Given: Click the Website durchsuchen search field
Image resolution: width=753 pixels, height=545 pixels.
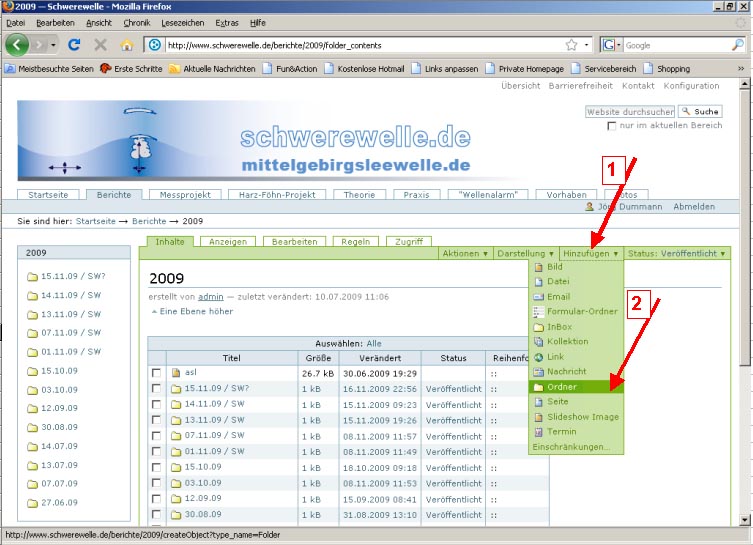Looking at the screenshot, I should (x=630, y=112).
